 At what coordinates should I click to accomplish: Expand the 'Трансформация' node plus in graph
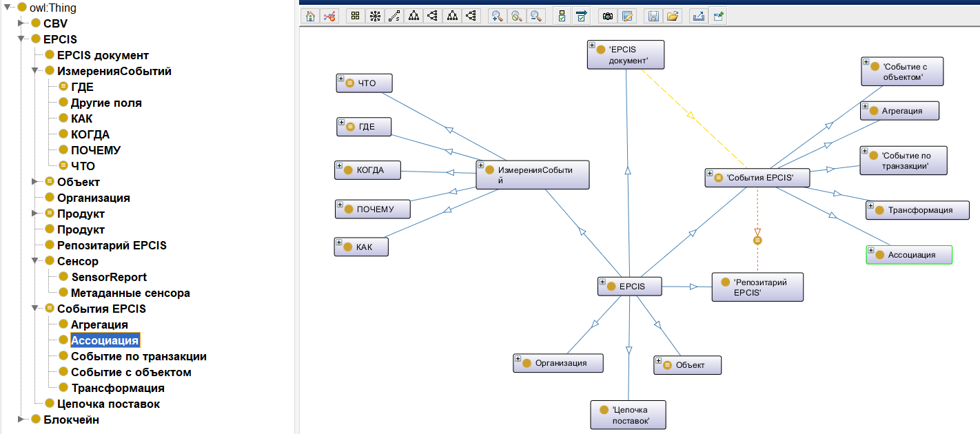click(870, 205)
